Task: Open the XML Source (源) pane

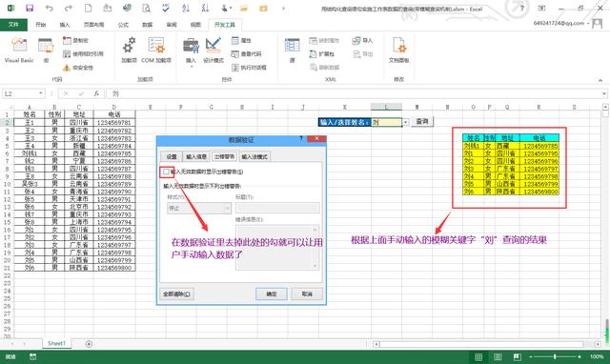Action: 293,50
